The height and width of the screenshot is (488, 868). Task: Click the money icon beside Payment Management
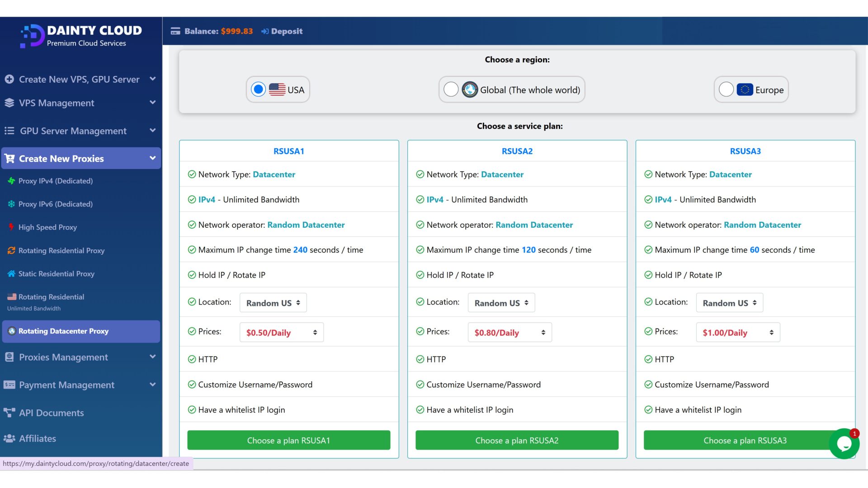coord(9,385)
